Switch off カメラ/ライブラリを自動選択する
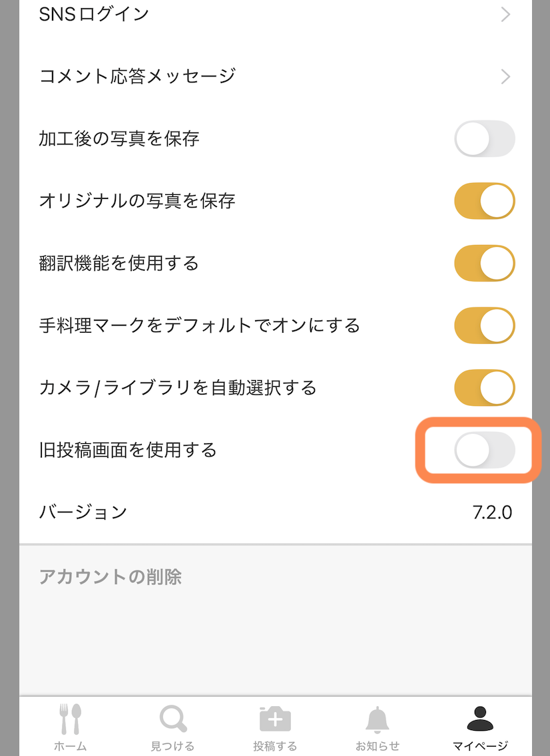The height and width of the screenshot is (756, 550). pos(484,388)
